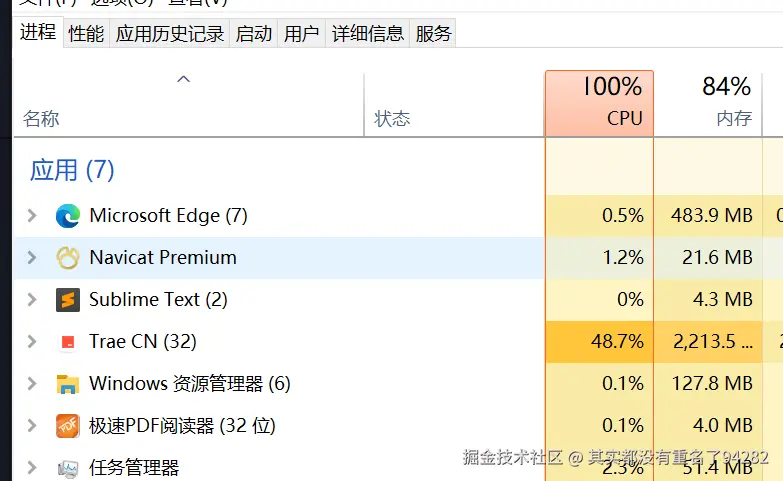Expand the Navicat Premium process row
This screenshot has width=783, height=481.
pos(32,258)
